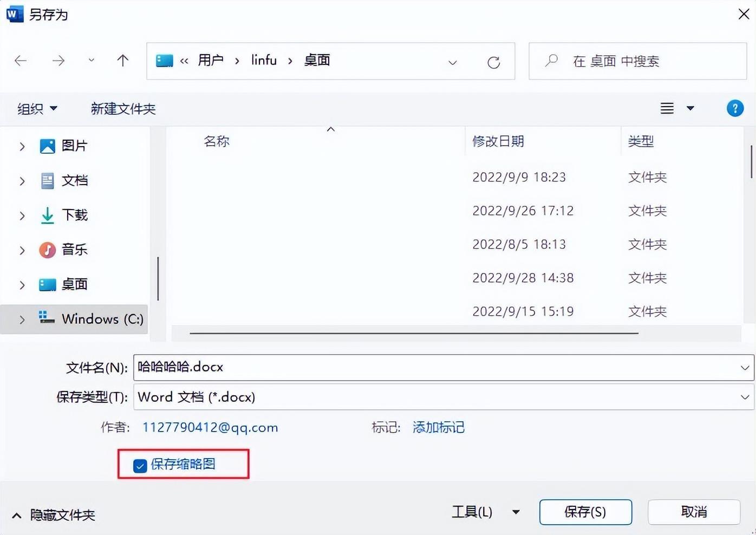Select 桌面 in the address path
Image resolution: width=756 pixels, height=535 pixels.
point(317,60)
